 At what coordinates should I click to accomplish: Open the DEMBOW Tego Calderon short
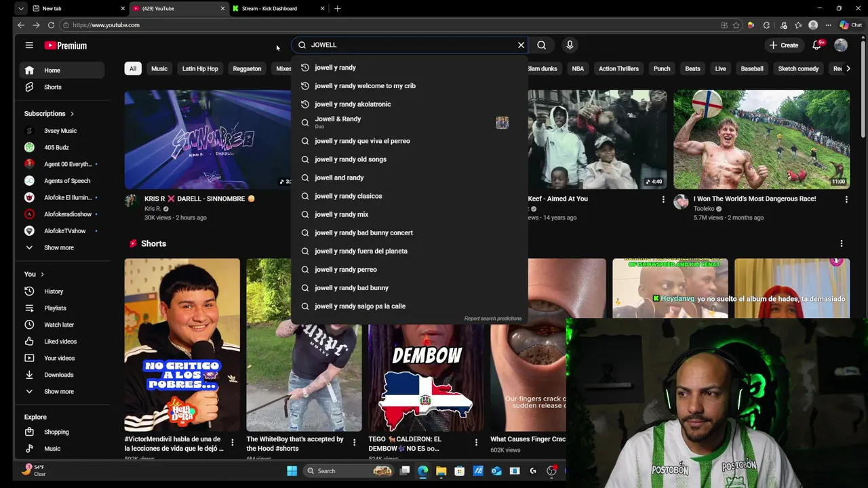click(x=426, y=377)
